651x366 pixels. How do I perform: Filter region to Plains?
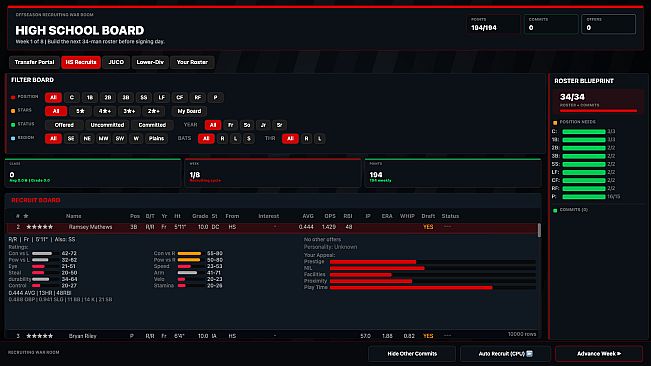[156, 139]
